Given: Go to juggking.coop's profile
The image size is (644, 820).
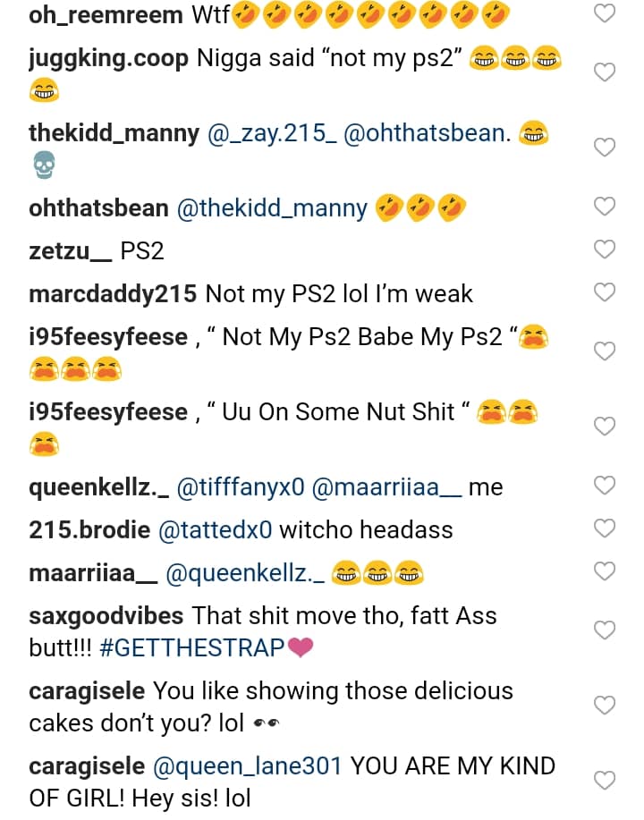Looking at the screenshot, I should [109, 59].
